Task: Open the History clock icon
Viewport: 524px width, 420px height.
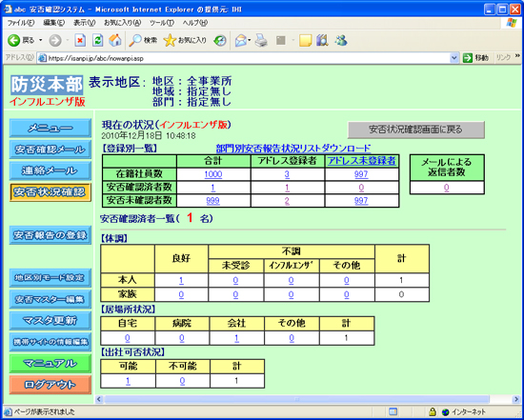Action: point(220,41)
